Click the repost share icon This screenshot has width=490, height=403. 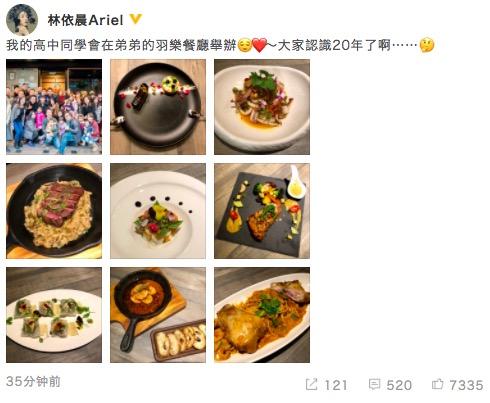311,384
